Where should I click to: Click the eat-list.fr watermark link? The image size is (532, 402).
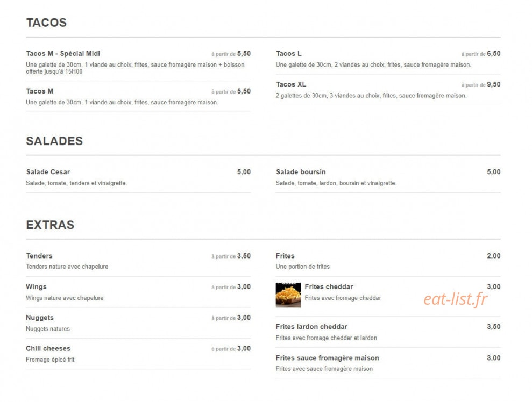455,299
